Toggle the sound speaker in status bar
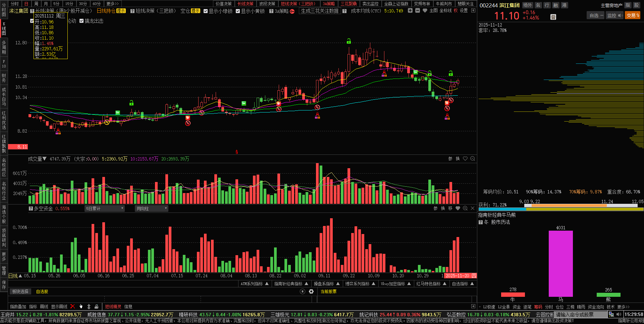 619,315
